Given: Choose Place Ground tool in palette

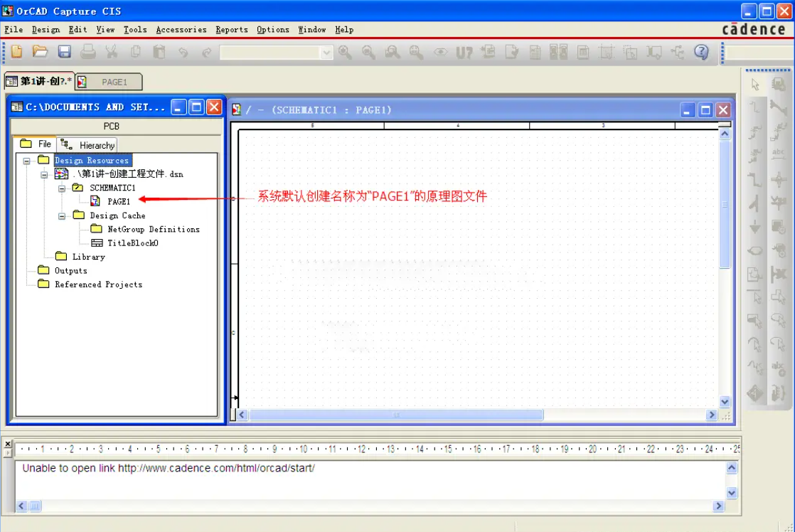Looking at the screenshot, I should point(755,227).
